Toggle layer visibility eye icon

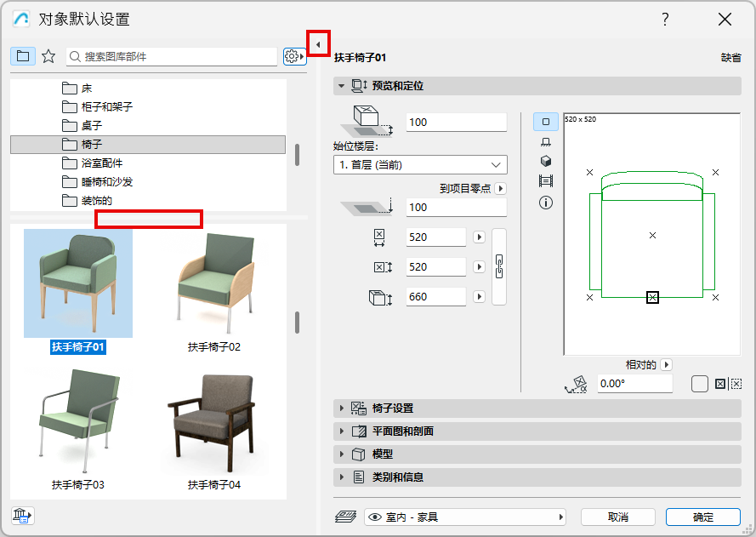tap(375, 517)
